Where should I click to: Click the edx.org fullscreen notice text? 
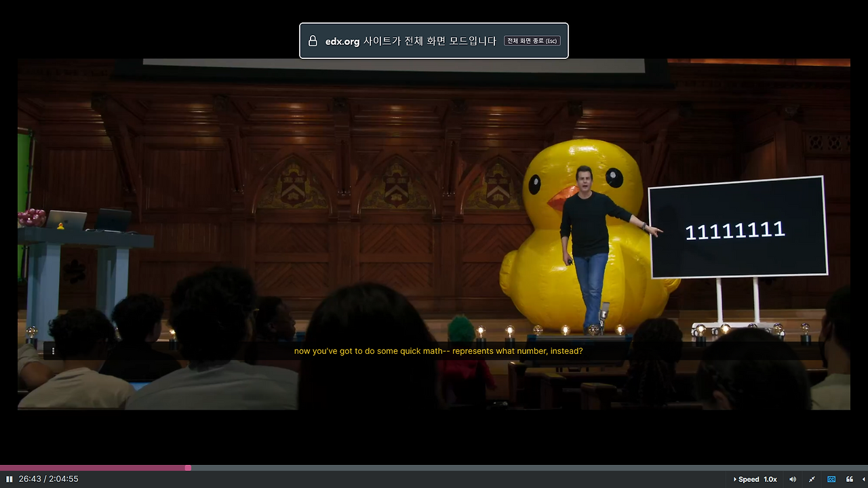point(411,41)
